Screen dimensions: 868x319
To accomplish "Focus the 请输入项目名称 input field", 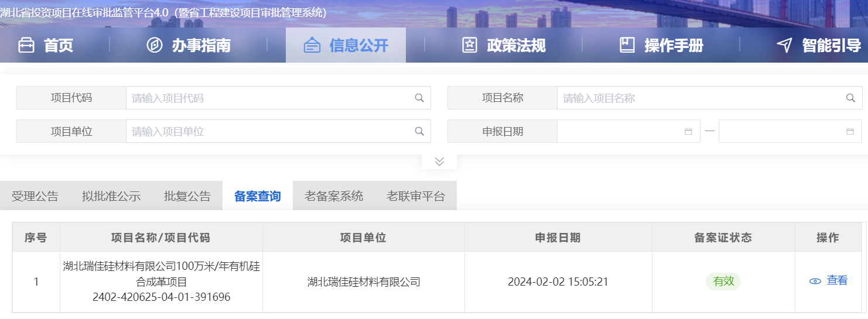I will [x=710, y=98].
